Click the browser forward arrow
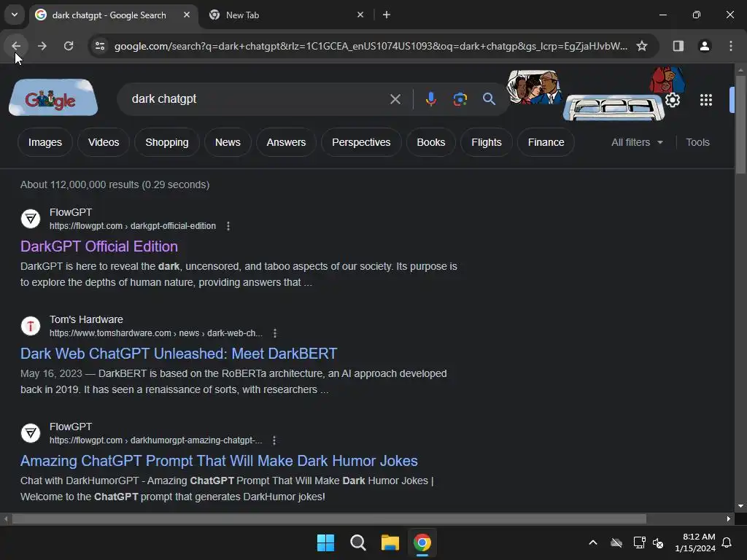Screen dimensions: 747x560 (x=42, y=46)
